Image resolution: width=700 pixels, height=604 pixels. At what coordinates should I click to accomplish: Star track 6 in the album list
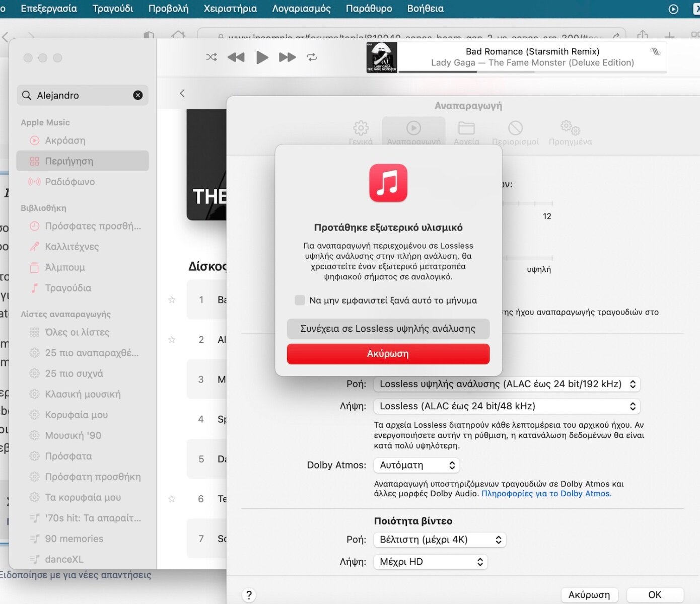coord(172,499)
